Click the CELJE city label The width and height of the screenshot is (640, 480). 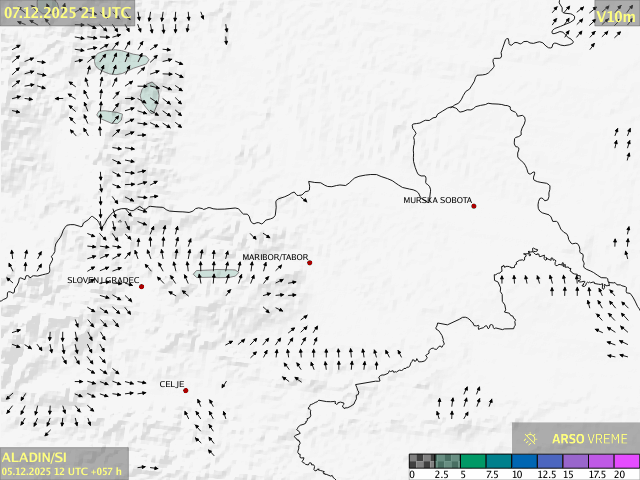pyautogui.click(x=171, y=384)
